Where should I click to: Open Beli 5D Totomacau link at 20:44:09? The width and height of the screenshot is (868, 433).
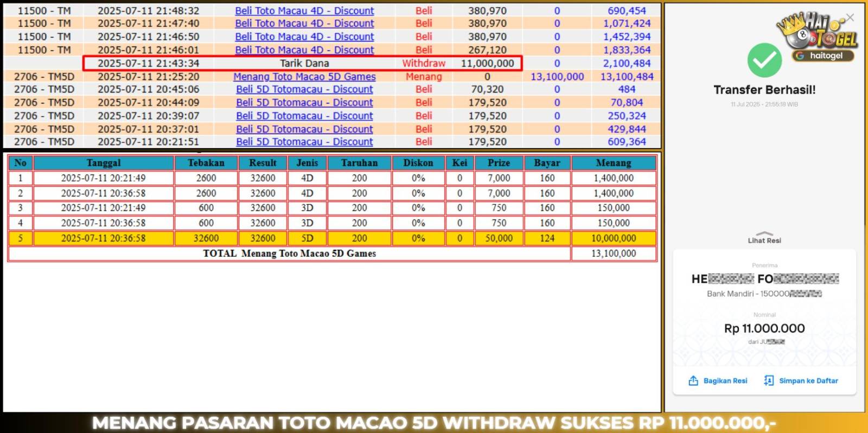pos(304,102)
